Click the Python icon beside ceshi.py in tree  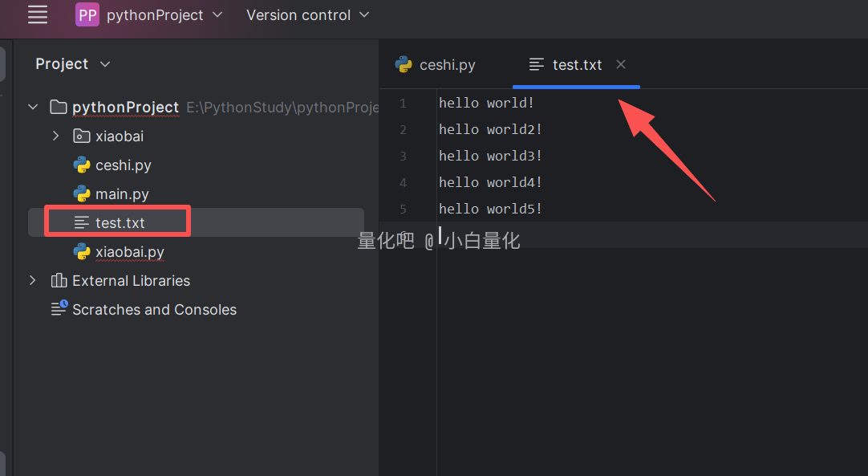click(x=81, y=165)
